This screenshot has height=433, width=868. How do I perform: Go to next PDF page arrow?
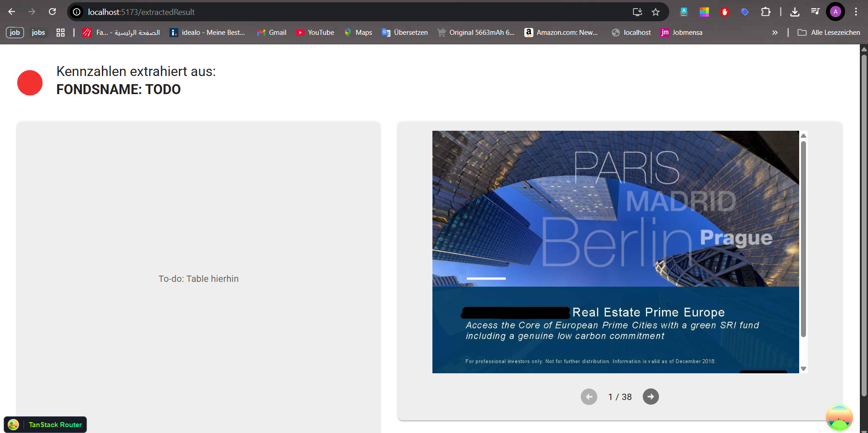[650, 397]
